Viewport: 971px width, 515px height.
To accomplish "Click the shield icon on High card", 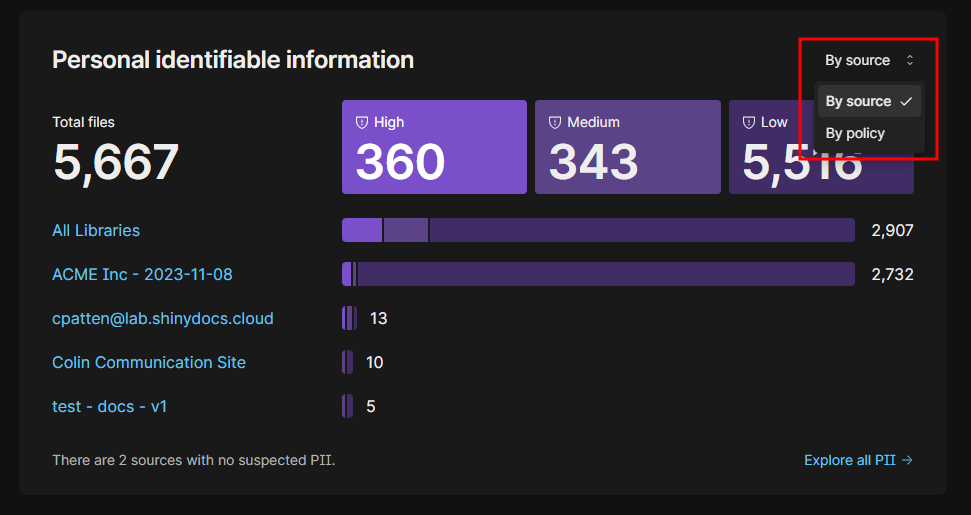I will coord(362,122).
